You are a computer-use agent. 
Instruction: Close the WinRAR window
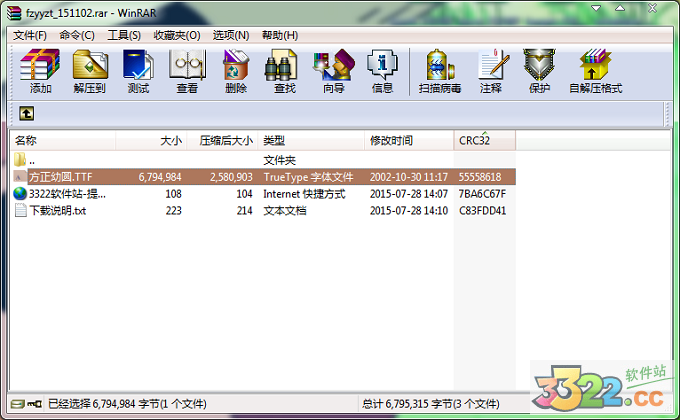pos(652,8)
